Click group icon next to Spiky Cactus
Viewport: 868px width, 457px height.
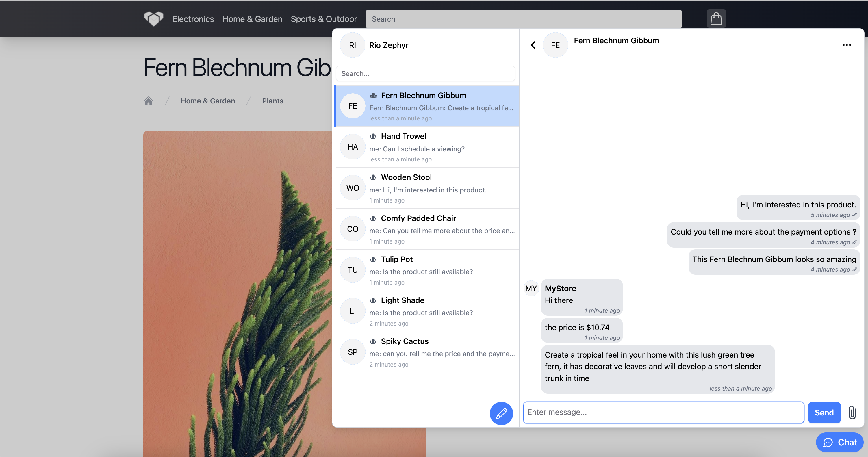pos(373,341)
